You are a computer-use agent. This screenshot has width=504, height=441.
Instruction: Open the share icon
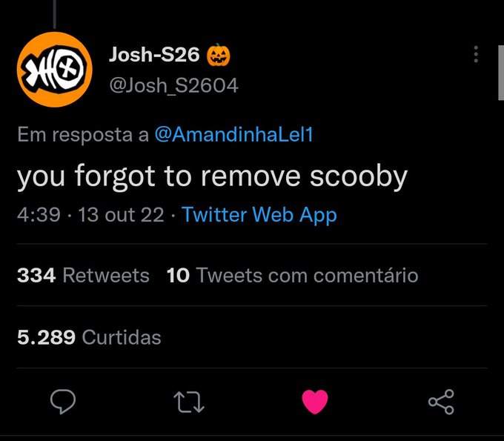pyautogui.click(x=441, y=402)
